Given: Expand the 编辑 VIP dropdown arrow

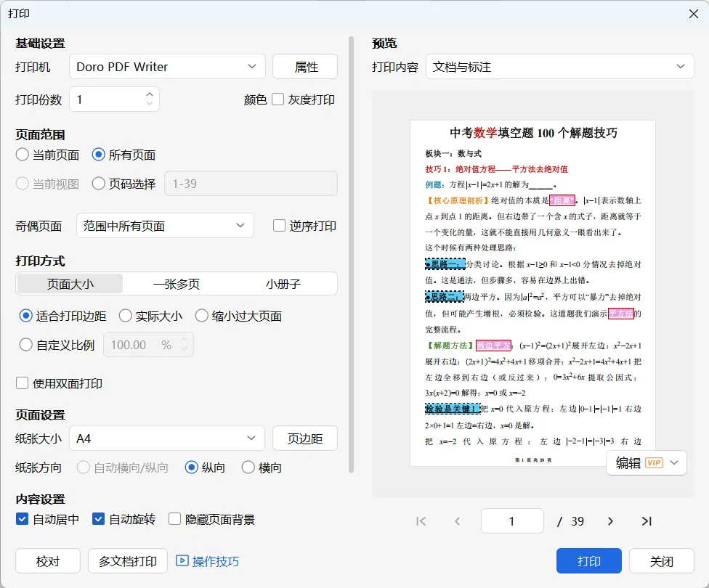Looking at the screenshot, I should (674, 463).
